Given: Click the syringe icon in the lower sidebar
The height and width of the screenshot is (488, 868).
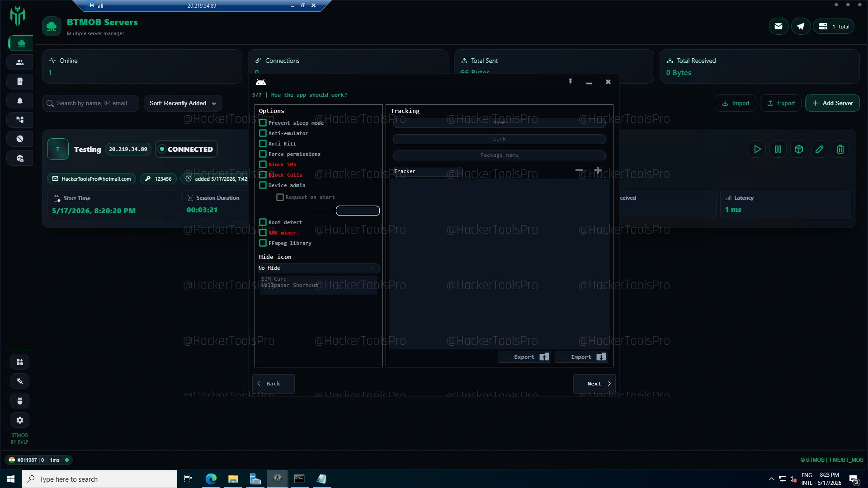Looking at the screenshot, I should click(20, 381).
